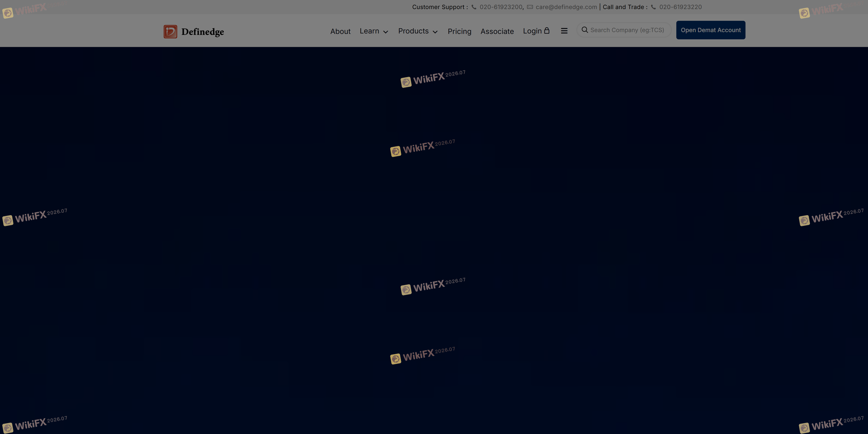Navigate to the Associate page
The width and height of the screenshot is (868, 434).
[x=497, y=31]
